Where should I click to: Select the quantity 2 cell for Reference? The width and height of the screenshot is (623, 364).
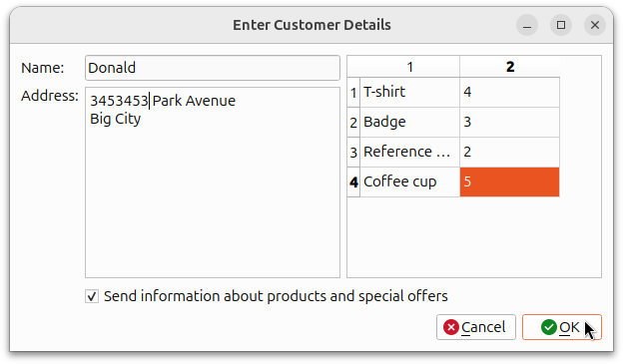click(510, 152)
